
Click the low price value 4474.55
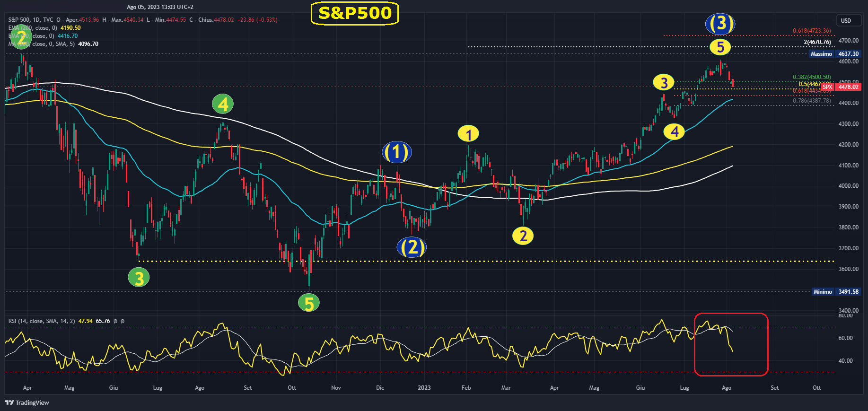(x=176, y=20)
